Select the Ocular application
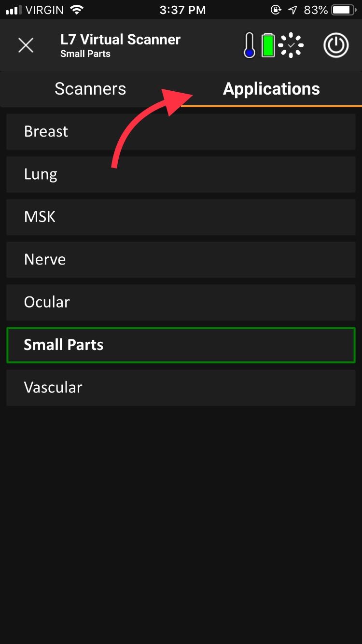The height and width of the screenshot is (644, 362). point(181,302)
